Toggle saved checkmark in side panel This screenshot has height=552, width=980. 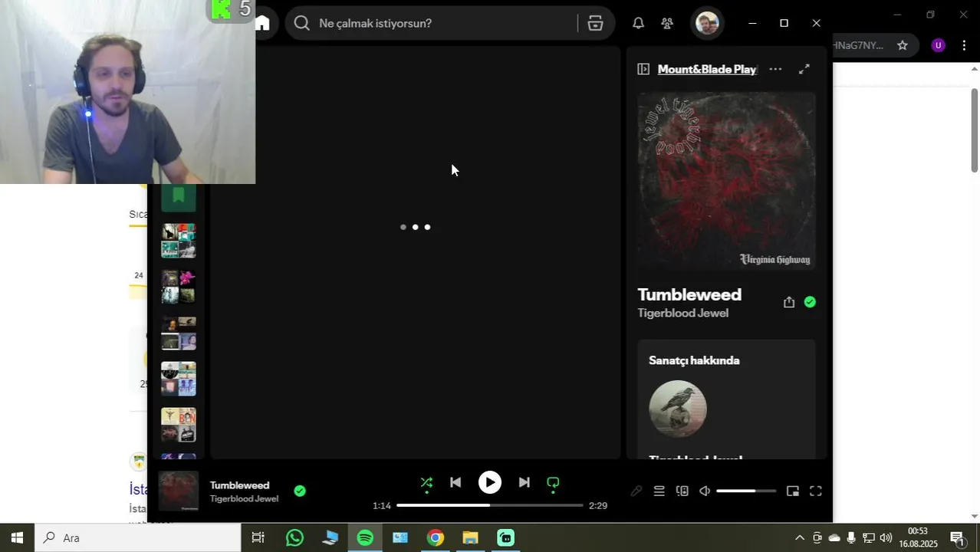click(810, 302)
